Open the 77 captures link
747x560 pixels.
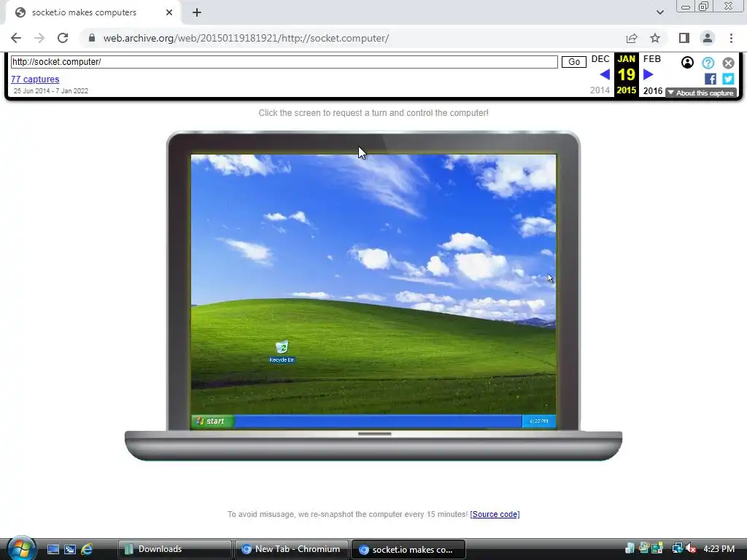click(35, 79)
